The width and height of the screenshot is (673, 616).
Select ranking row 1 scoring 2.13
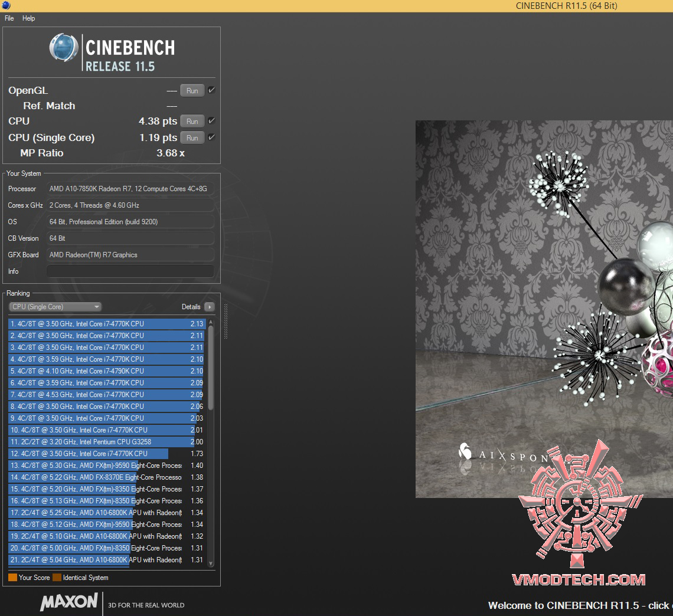point(107,324)
